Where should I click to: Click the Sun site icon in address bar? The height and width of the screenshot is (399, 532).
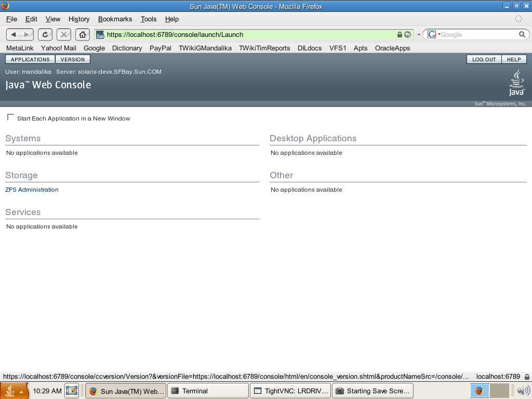click(100, 35)
